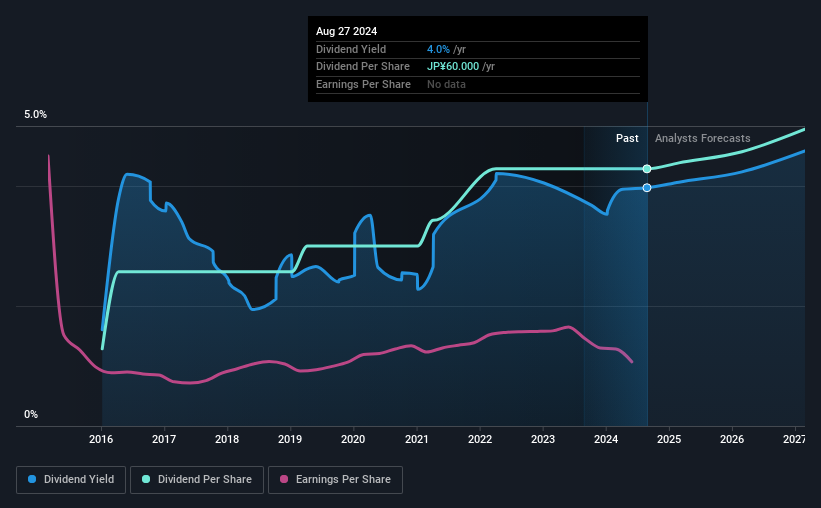
Task: Toggle the Dividend Yield legend button
Action: 71,480
